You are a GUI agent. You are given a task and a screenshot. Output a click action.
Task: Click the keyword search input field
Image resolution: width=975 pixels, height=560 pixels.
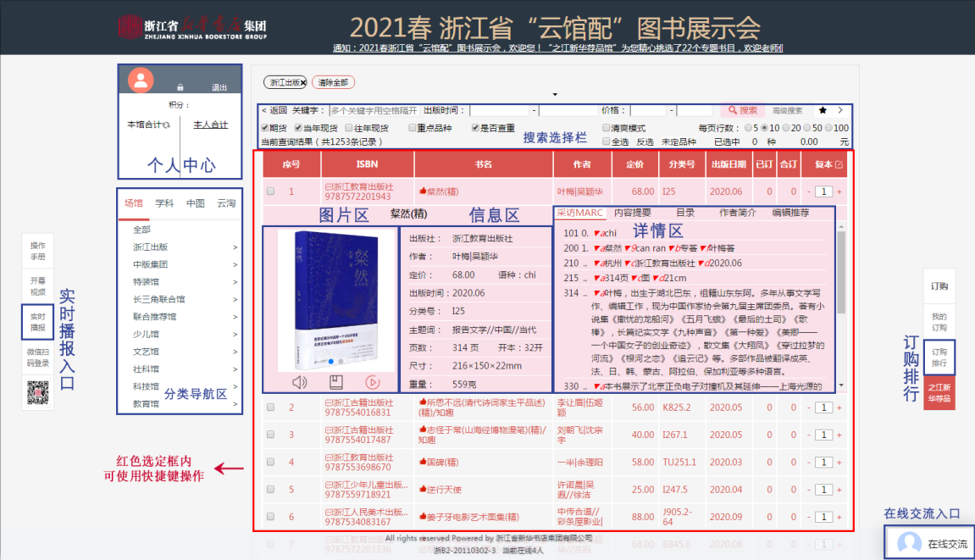373,110
